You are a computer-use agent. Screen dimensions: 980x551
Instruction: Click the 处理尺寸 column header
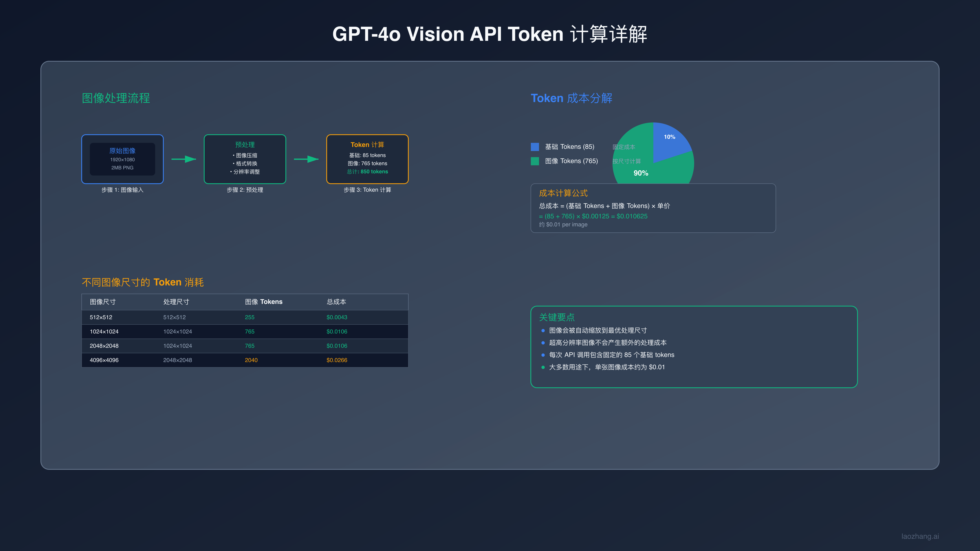(176, 302)
